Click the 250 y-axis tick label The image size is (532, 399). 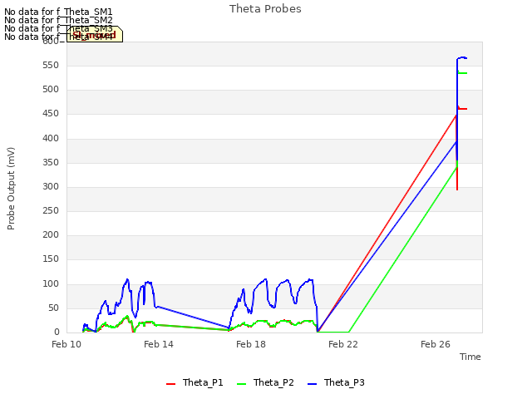[x=51, y=210]
